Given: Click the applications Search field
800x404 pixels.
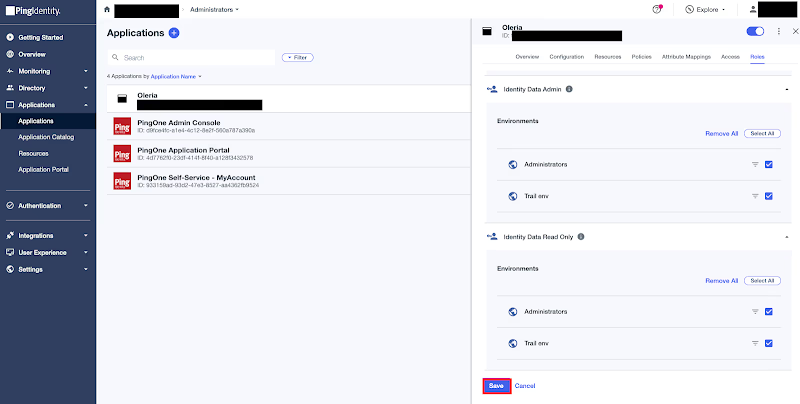Looking at the screenshot, I should pos(191,58).
